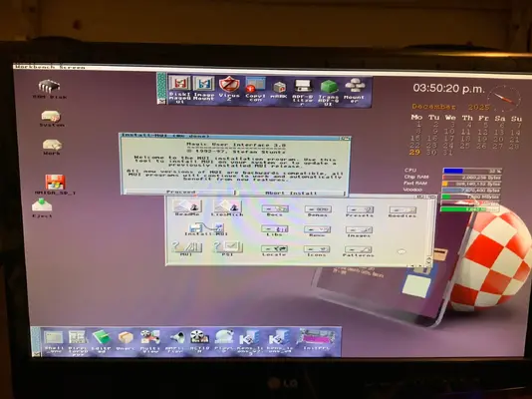Click the digital clock showing 03:50:20 p.m.
Image resolution: width=532 pixels, height=399 pixels.
tap(448, 89)
